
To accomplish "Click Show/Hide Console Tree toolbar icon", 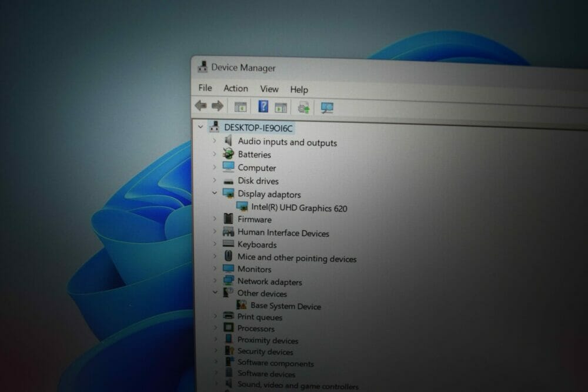I will [240, 107].
